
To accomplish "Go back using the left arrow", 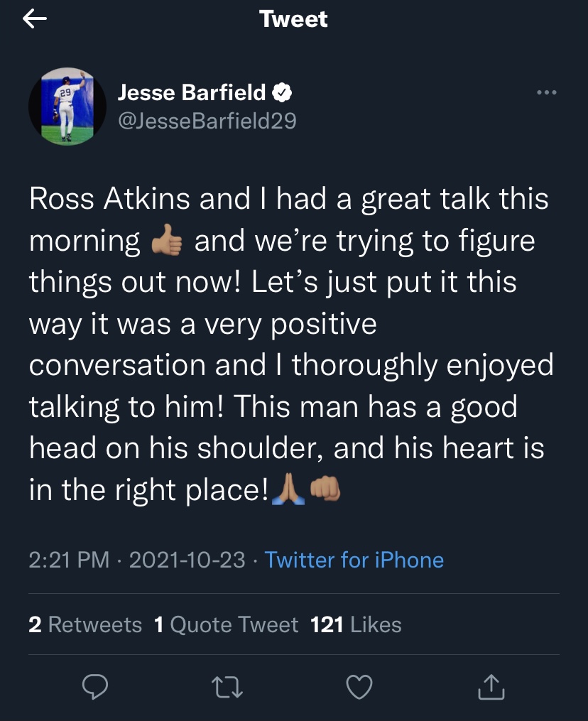I will [x=35, y=19].
